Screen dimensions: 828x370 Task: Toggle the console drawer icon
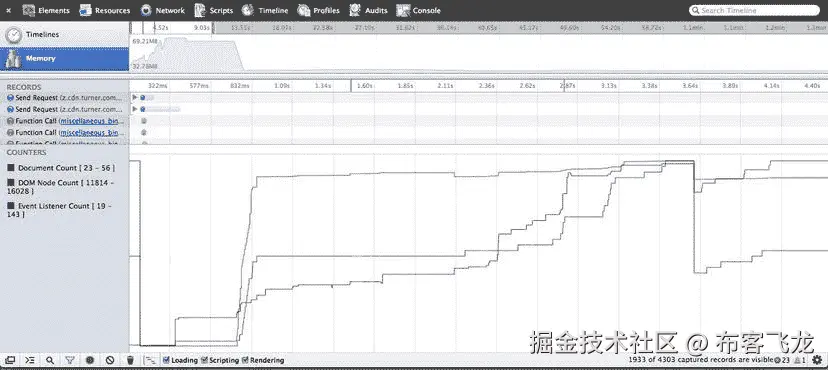pyautogui.click(x=30, y=360)
